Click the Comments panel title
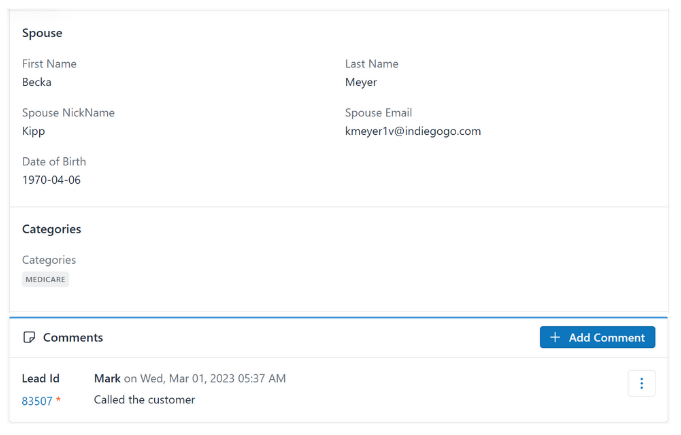 pos(73,337)
